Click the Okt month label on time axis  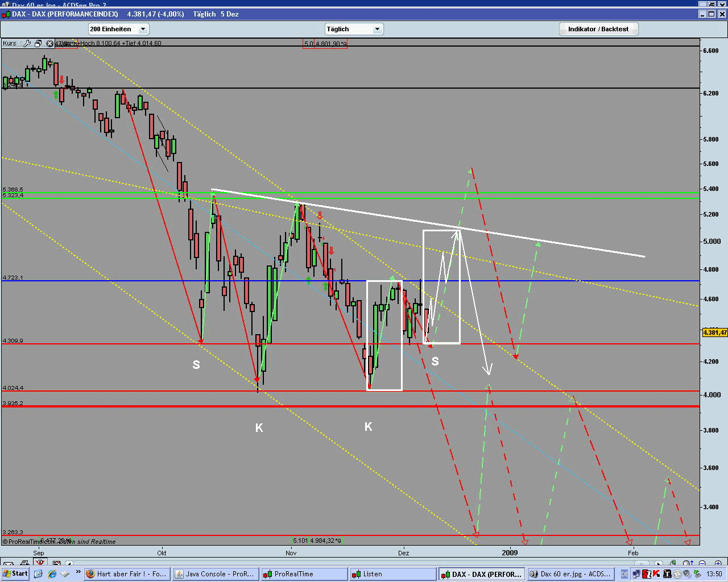162,552
